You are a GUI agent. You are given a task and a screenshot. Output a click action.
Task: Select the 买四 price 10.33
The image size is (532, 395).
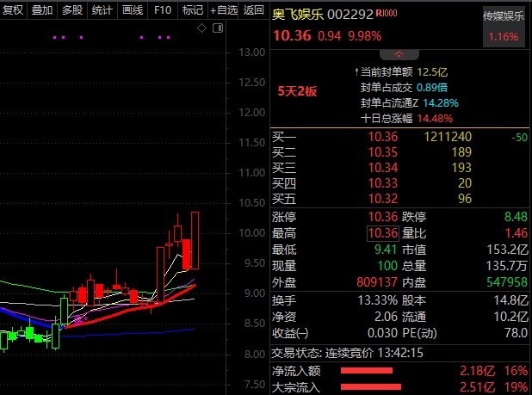pyautogui.click(x=383, y=183)
